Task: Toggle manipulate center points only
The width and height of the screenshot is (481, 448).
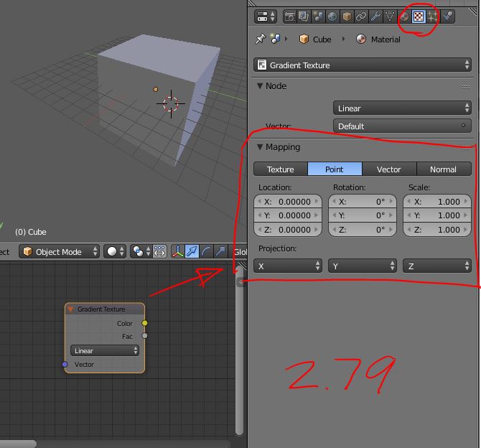Action: 159,251
